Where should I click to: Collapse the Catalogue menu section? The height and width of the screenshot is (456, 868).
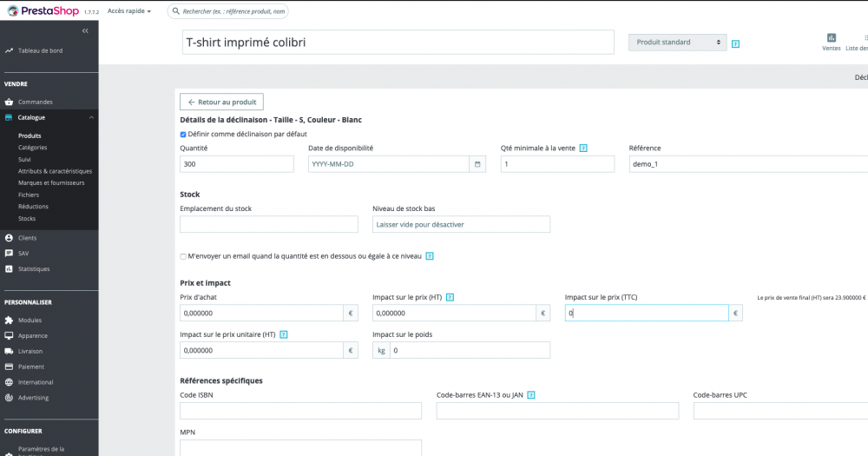pos(90,117)
